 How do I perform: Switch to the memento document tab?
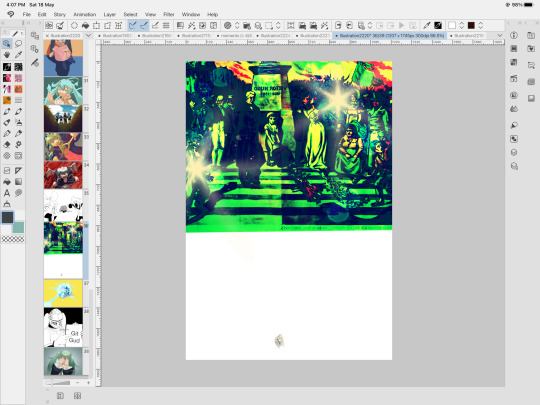236,35
